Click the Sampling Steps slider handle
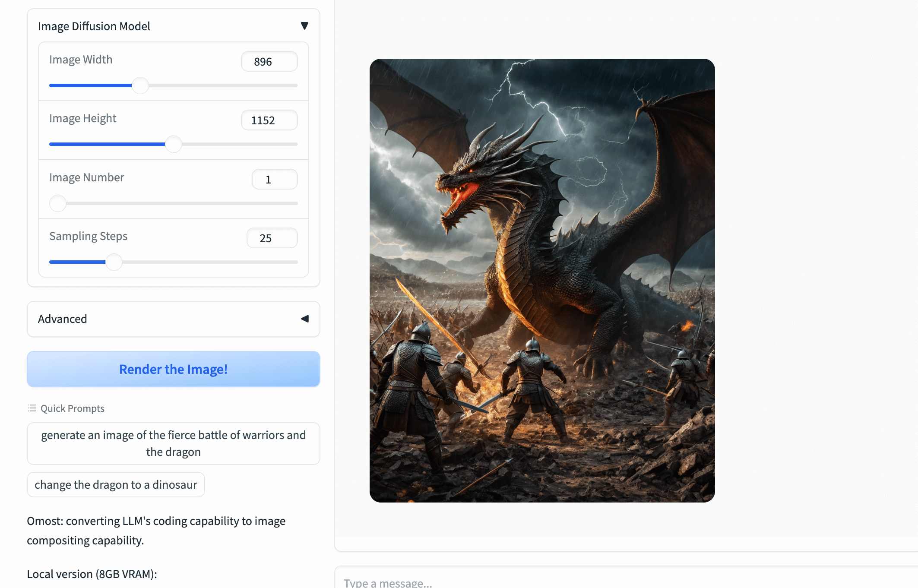918x588 pixels. [x=114, y=262]
